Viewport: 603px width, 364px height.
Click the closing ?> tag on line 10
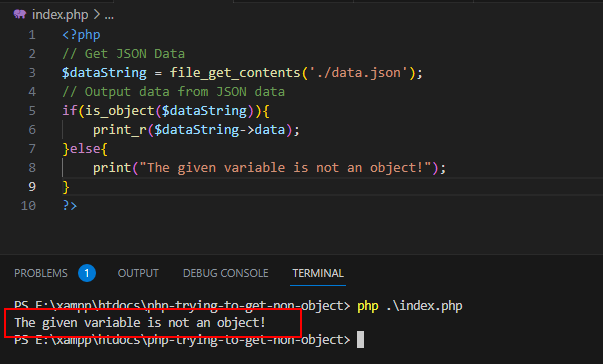click(70, 206)
